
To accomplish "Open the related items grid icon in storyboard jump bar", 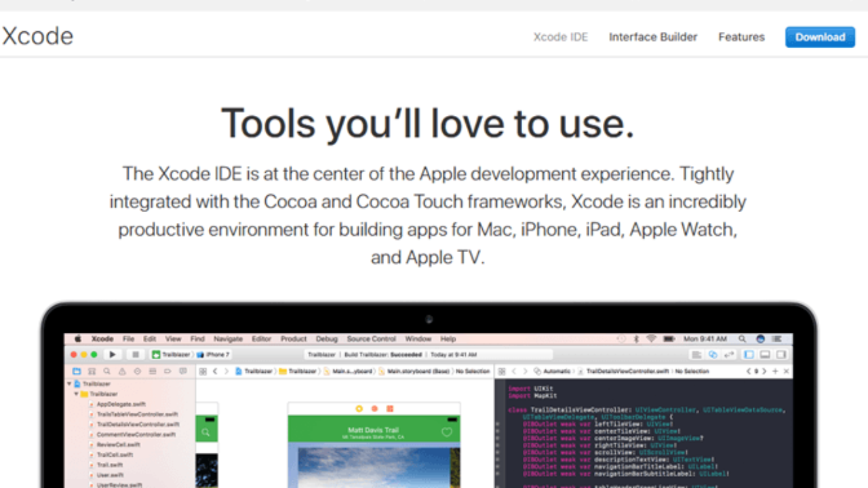I will tap(202, 371).
